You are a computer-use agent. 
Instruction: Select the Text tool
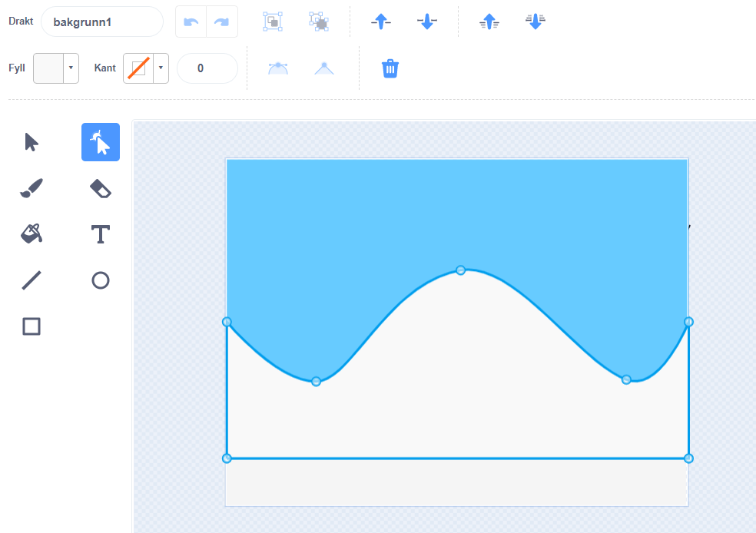(x=101, y=234)
